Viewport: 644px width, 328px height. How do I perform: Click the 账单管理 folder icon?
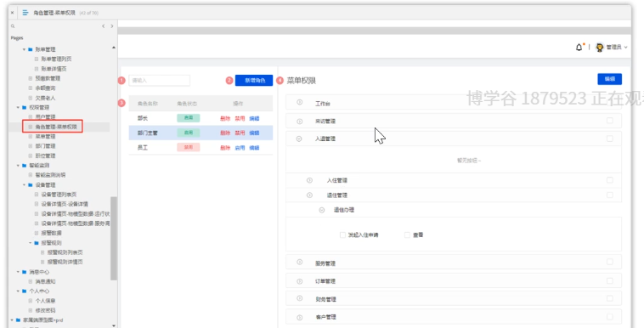point(31,49)
